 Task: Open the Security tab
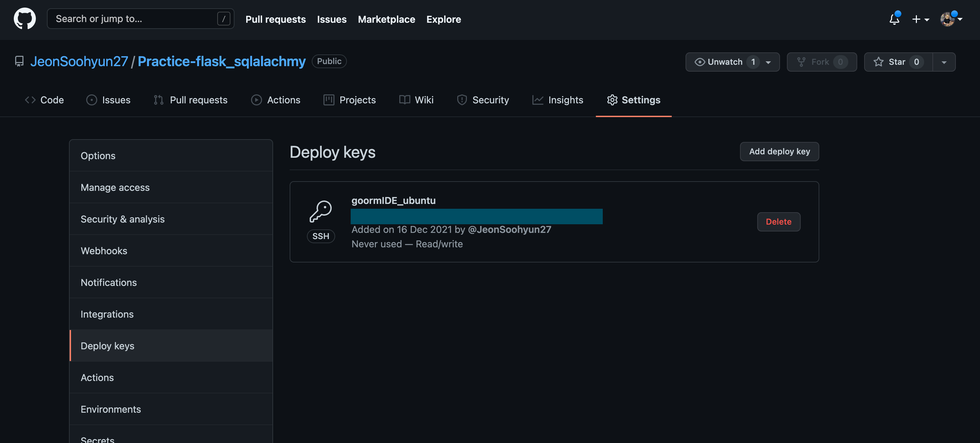pos(483,100)
